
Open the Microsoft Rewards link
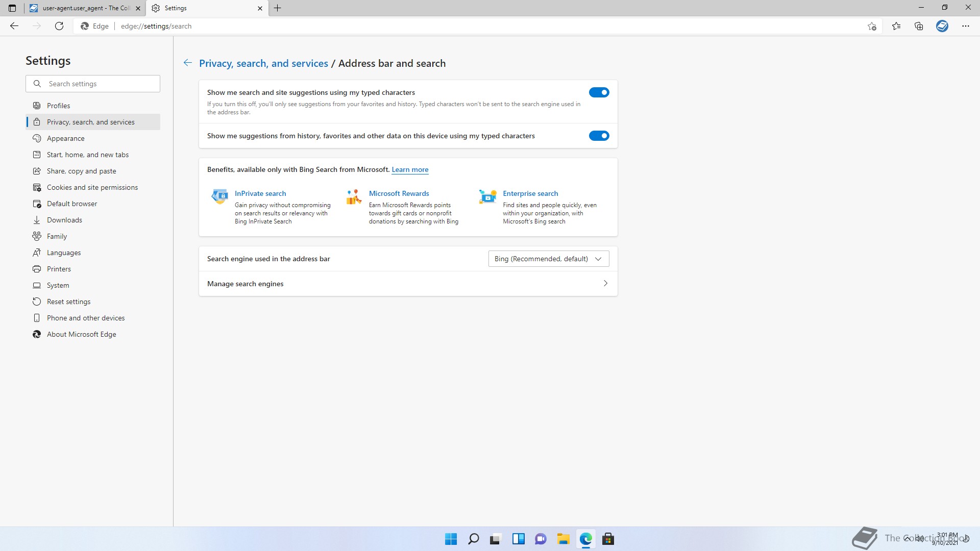pos(399,193)
